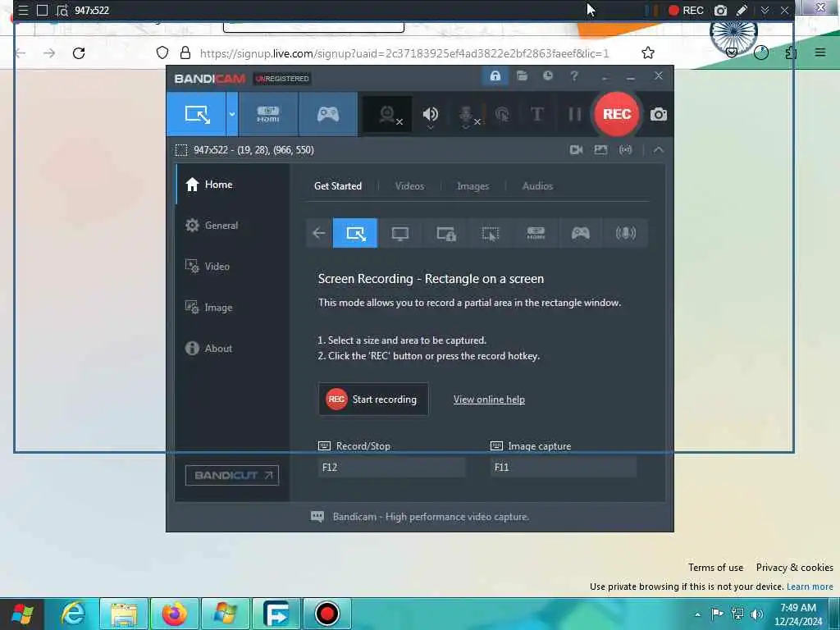The width and height of the screenshot is (840, 630).
Task: Open the help question mark icon
Action: [573, 76]
